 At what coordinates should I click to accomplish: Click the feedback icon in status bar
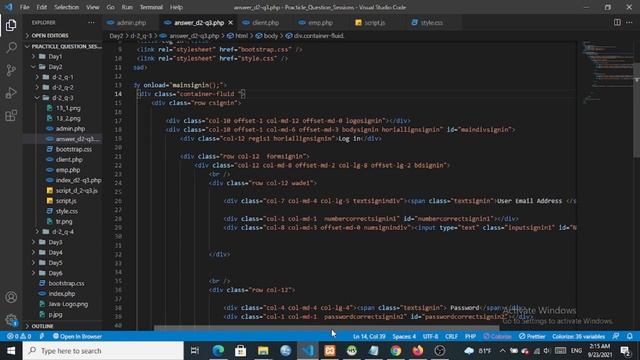(x=616, y=336)
